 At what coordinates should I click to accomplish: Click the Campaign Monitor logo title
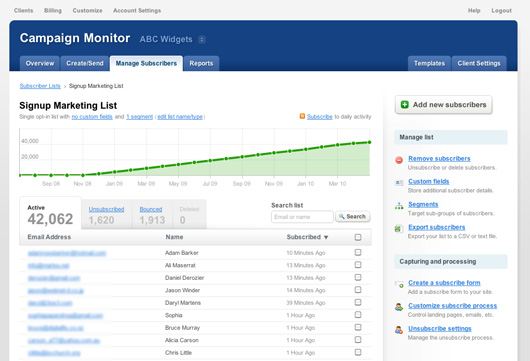click(x=75, y=38)
